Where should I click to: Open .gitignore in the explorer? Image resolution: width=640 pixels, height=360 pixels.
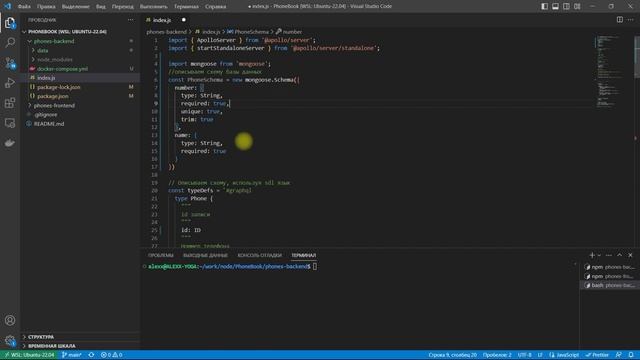pos(46,115)
